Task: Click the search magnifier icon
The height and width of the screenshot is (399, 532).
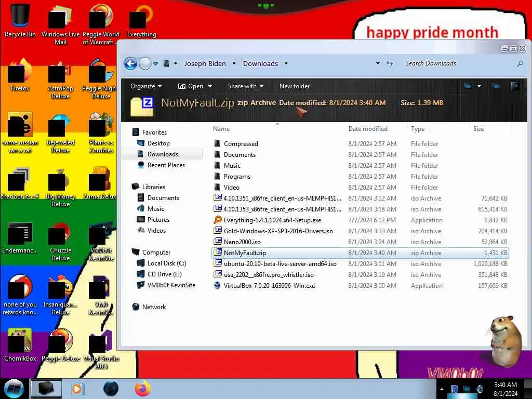Action: 520,63
